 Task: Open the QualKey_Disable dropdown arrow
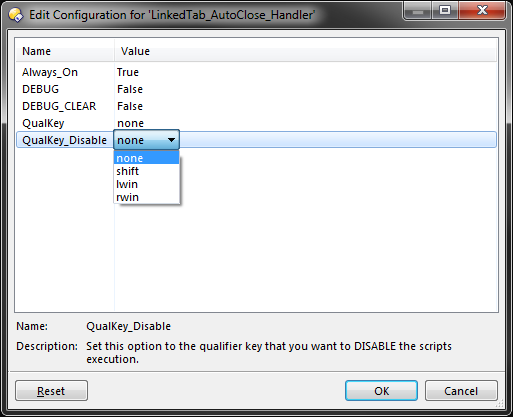171,140
